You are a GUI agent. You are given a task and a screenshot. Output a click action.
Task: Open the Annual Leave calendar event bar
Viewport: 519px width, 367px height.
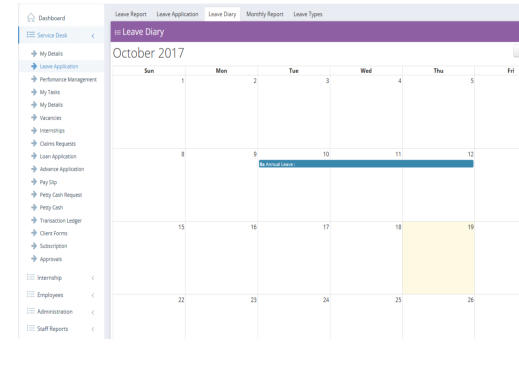coord(366,164)
